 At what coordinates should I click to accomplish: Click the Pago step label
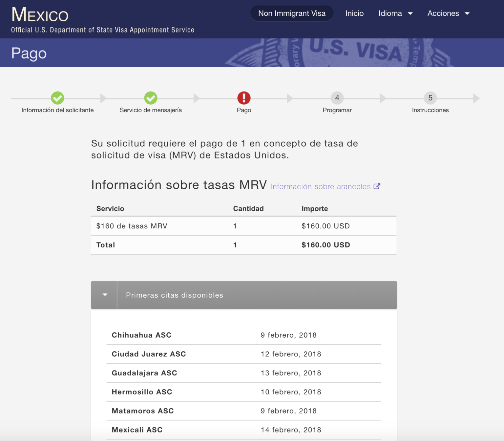coord(244,110)
